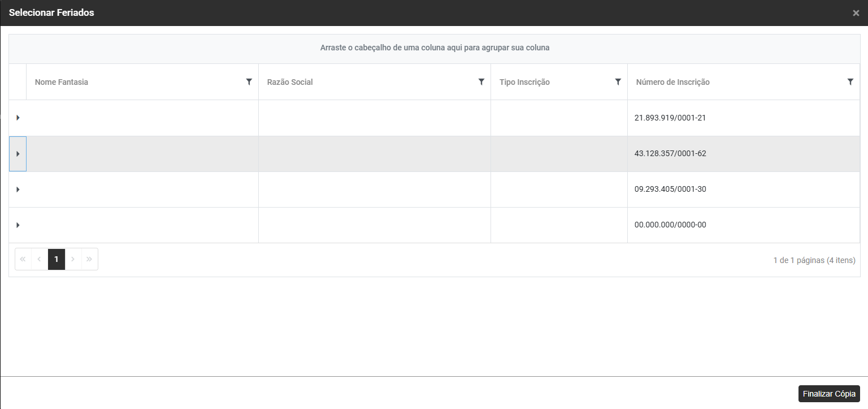Select the 09.293.405/0001-30 inscription cell
Image resolution: width=868 pixels, height=409 pixels.
click(x=670, y=190)
